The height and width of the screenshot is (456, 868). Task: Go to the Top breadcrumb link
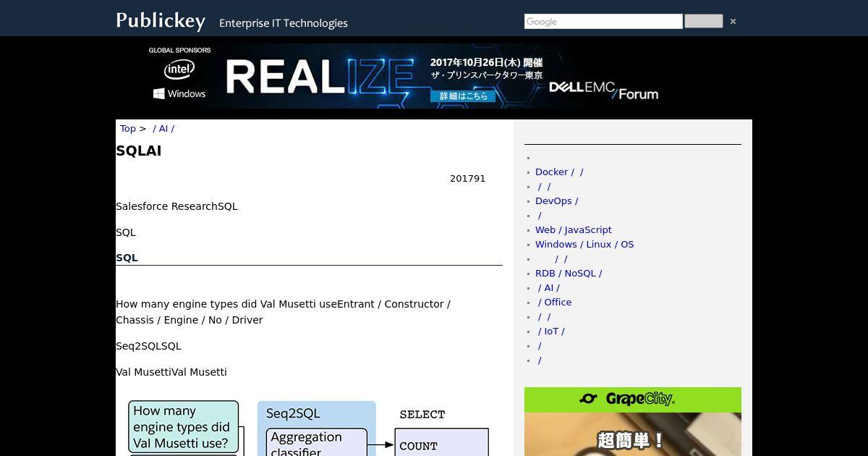[x=128, y=129]
